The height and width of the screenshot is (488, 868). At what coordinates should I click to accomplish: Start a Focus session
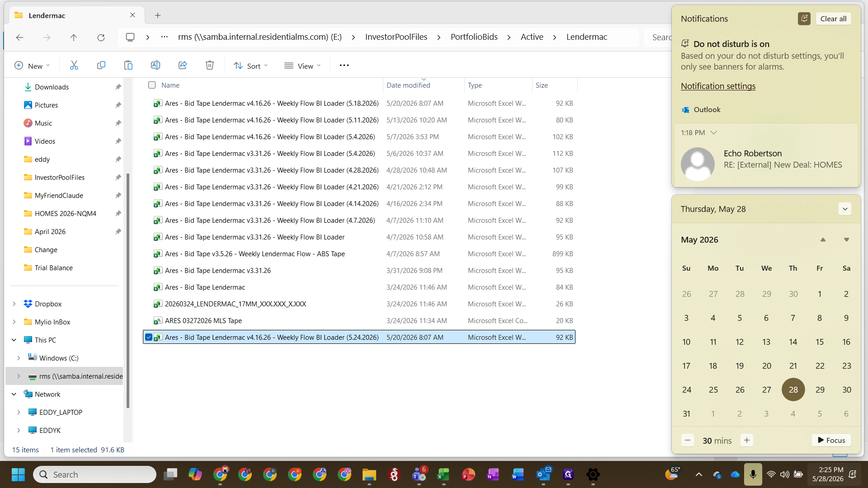coord(831,440)
